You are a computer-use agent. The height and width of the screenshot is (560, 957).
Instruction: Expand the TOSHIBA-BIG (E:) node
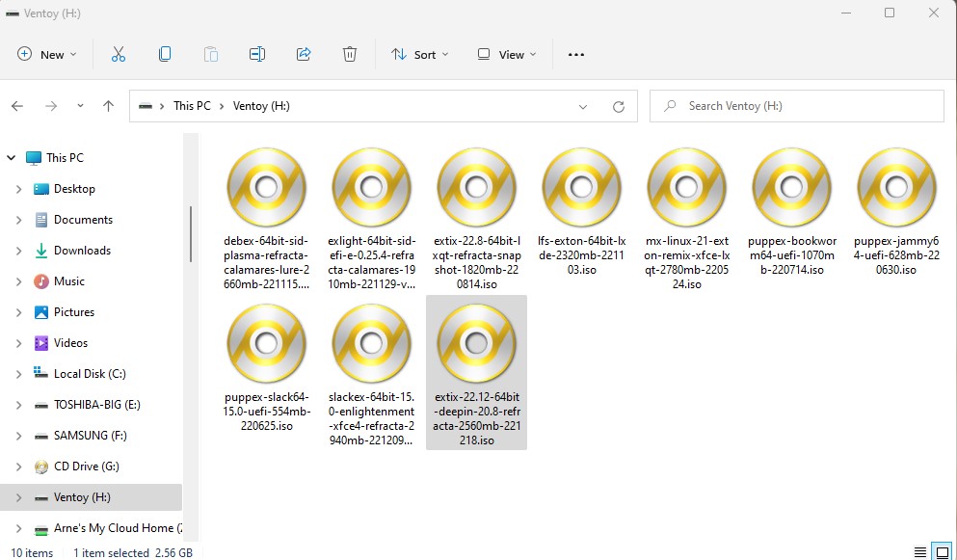tap(19, 405)
